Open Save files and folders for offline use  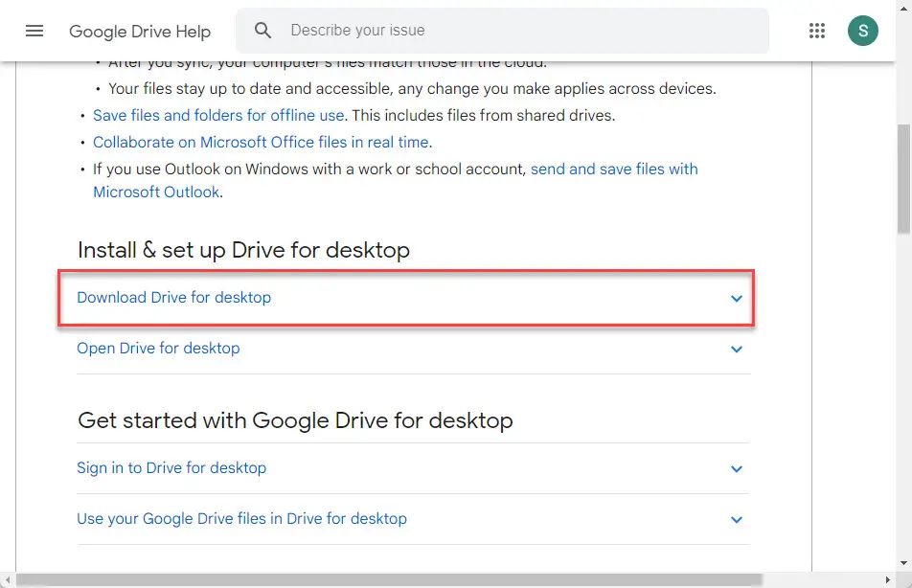218,115
